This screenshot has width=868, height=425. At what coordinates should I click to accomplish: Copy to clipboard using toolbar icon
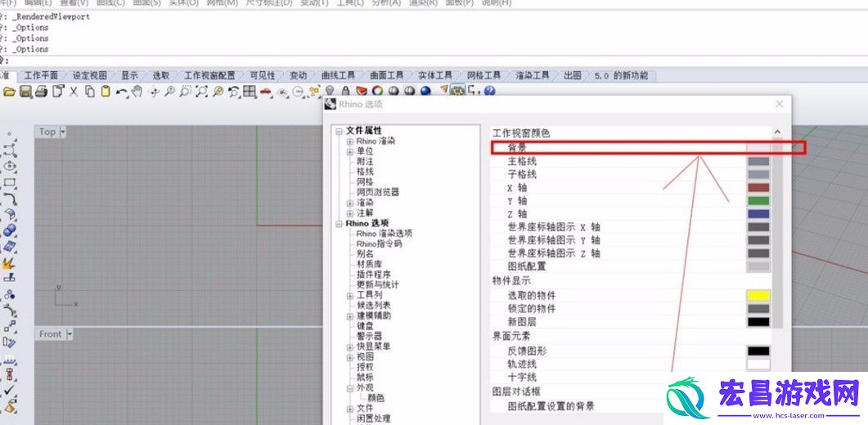90,92
